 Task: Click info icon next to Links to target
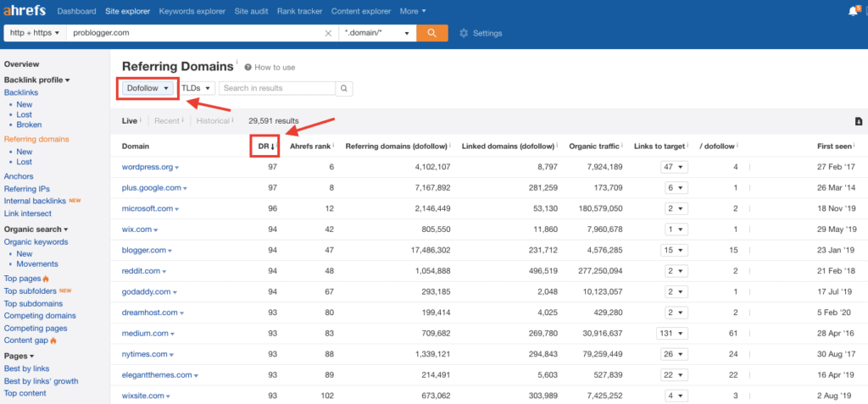[688, 146]
